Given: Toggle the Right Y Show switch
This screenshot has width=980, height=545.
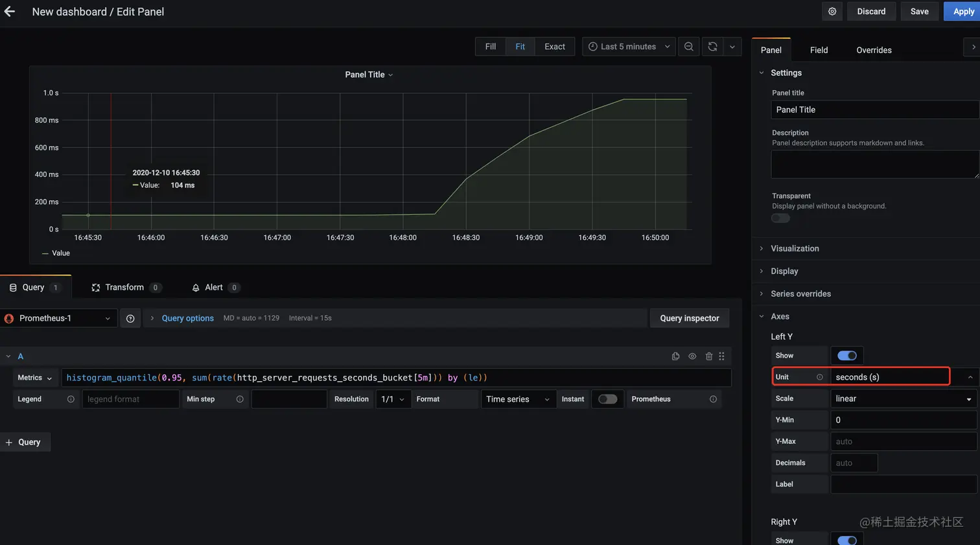Looking at the screenshot, I should pyautogui.click(x=846, y=540).
